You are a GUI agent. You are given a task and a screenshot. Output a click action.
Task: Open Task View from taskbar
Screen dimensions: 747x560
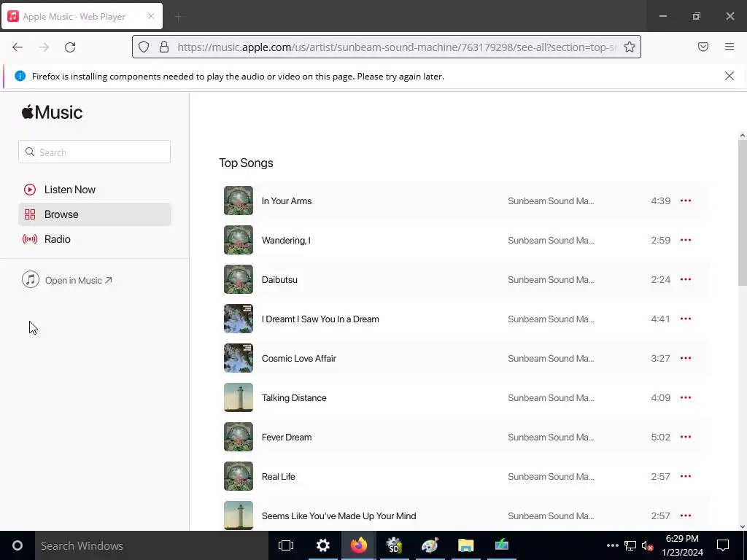[x=286, y=545]
